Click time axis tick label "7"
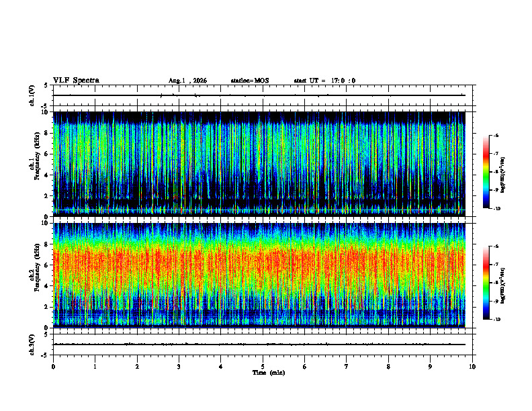Image resolution: width=532 pixels, height=411 pixels. coord(347,367)
